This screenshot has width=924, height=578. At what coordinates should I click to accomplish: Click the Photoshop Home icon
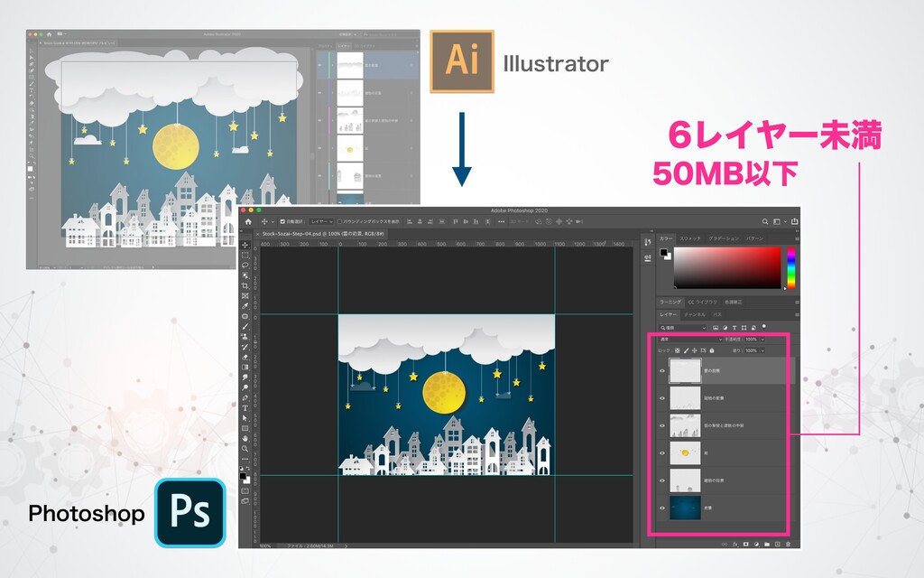coord(248,221)
